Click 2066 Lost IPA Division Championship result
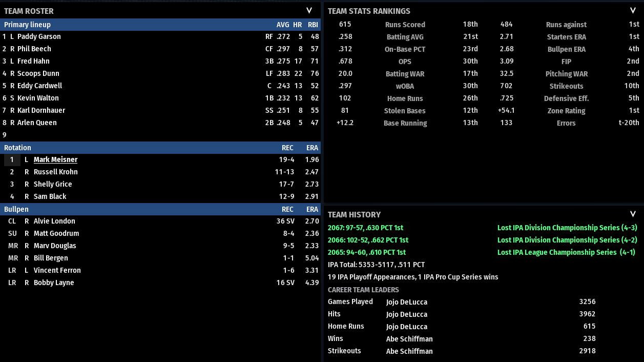The height and width of the screenshot is (362, 644). click(x=567, y=240)
